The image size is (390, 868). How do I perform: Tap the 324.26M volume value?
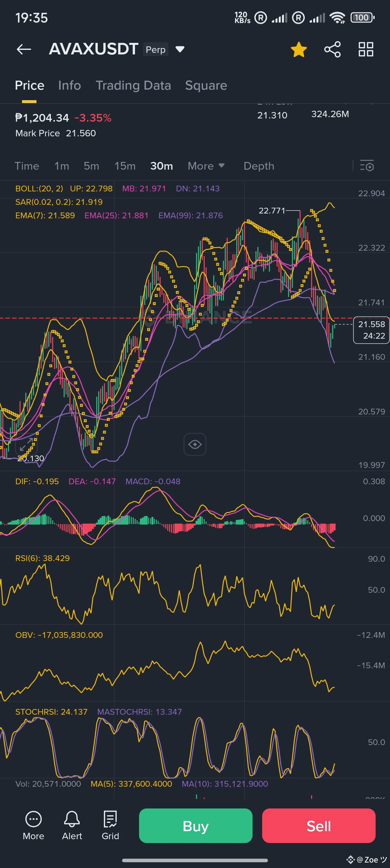330,114
